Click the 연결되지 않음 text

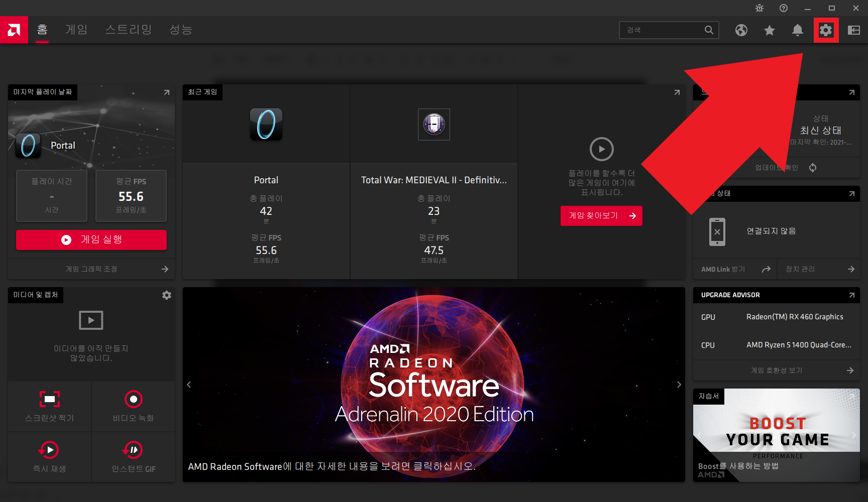click(x=771, y=231)
